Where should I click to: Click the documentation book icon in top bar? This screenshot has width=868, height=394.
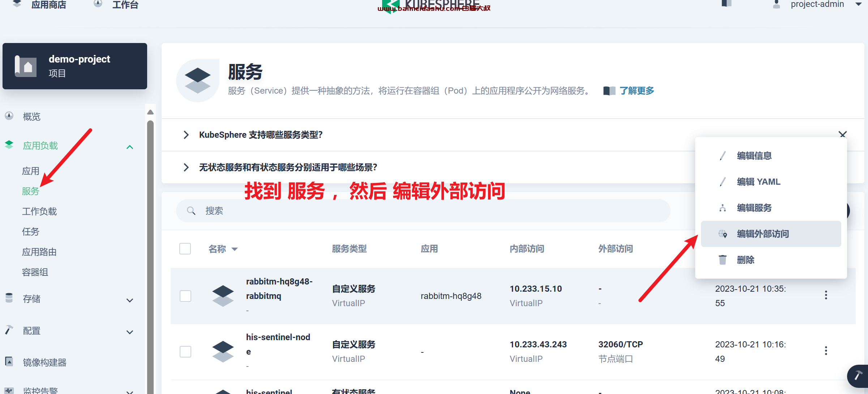[727, 4]
